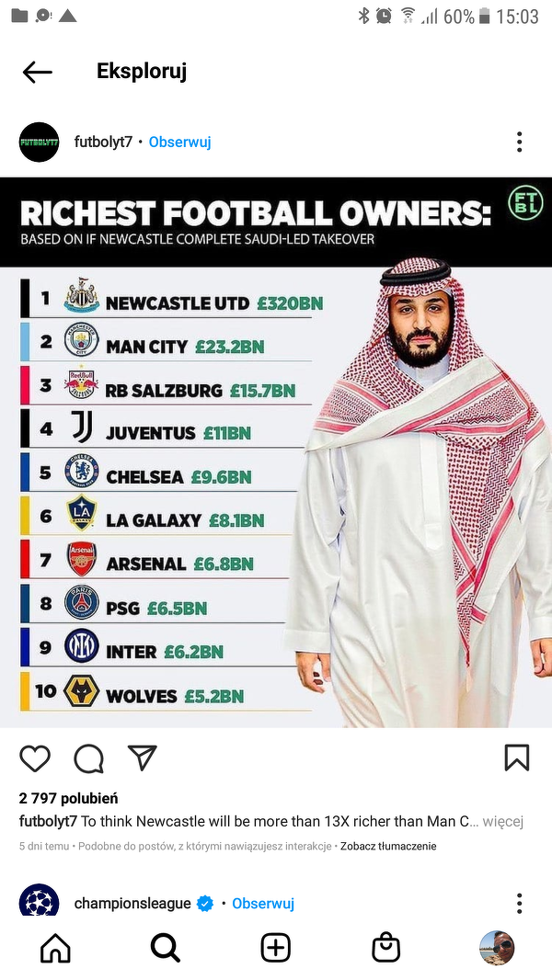Screen dimensions: 552x980
Task: View the 2 797 polubień likes list
Action: [68, 798]
